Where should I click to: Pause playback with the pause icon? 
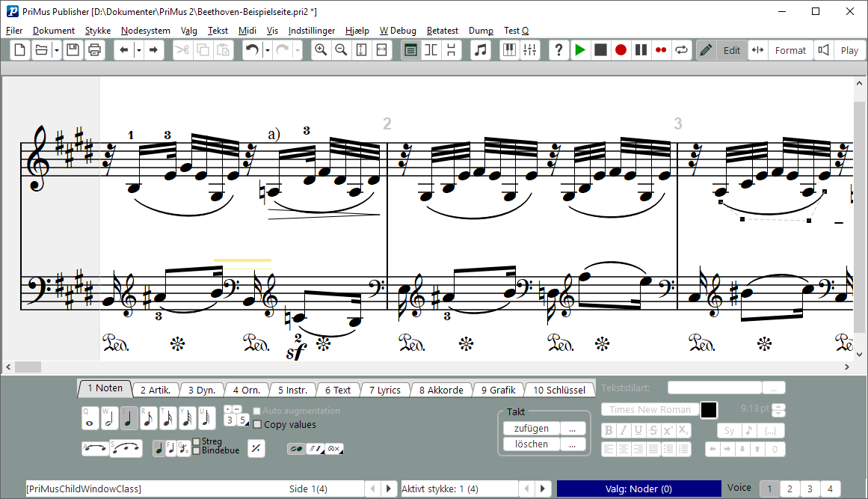[x=641, y=50]
